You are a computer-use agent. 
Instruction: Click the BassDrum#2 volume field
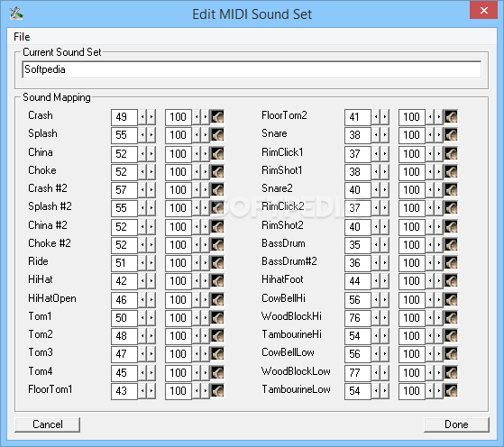412,263
